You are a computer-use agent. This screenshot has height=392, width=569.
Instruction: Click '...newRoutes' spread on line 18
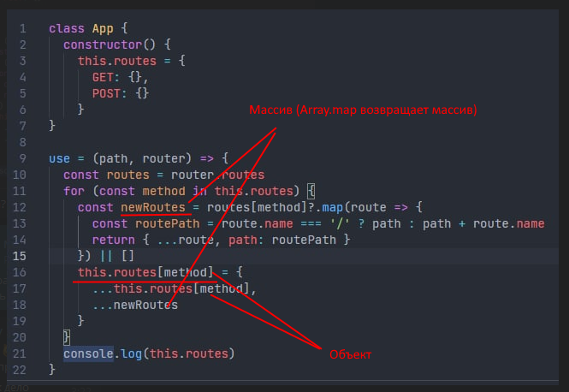(x=135, y=305)
